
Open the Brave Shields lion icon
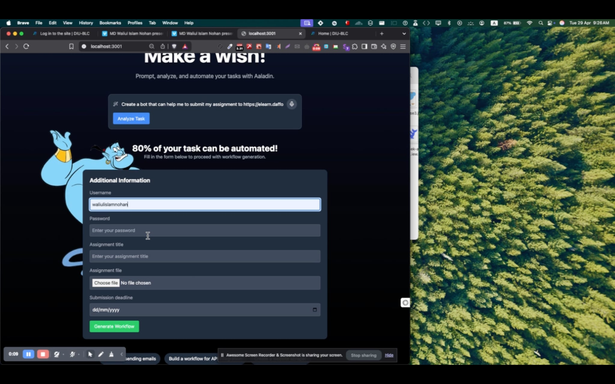click(x=174, y=46)
